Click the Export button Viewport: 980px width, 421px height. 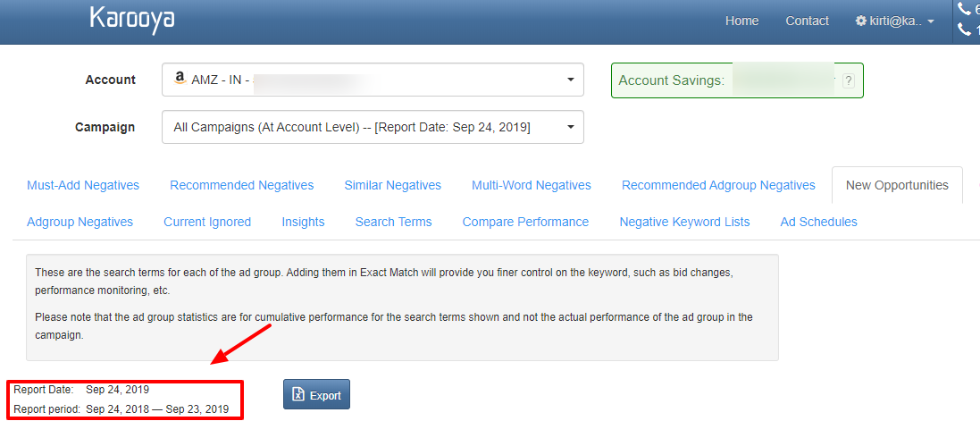pos(316,394)
